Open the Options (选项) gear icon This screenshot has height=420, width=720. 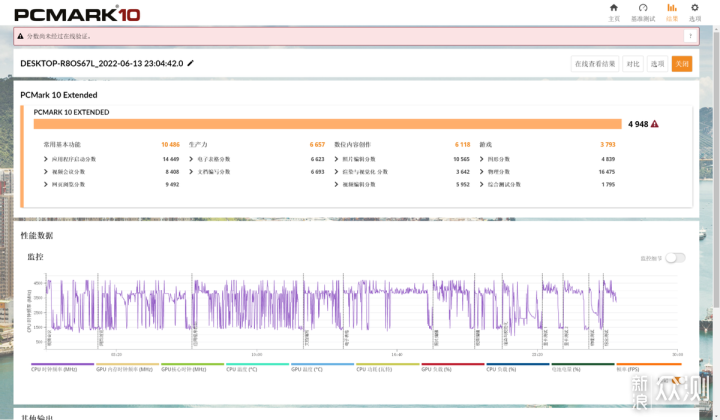(x=695, y=8)
